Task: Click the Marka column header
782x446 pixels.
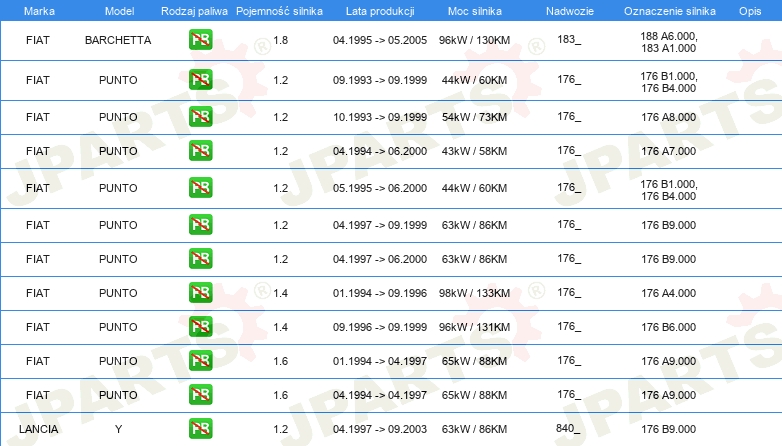Action: [39, 11]
